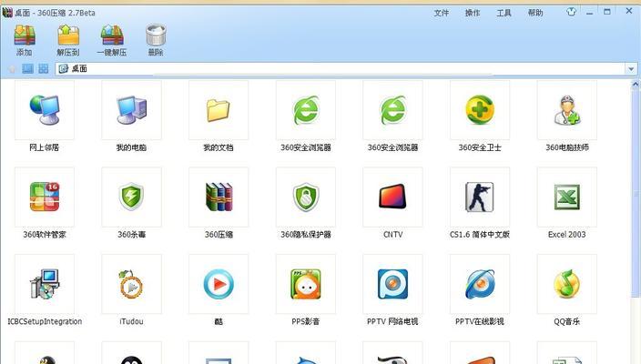This screenshot has width=641, height=364.
Task: Open the 工具 (Tools) menu
Action: (x=504, y=13)
